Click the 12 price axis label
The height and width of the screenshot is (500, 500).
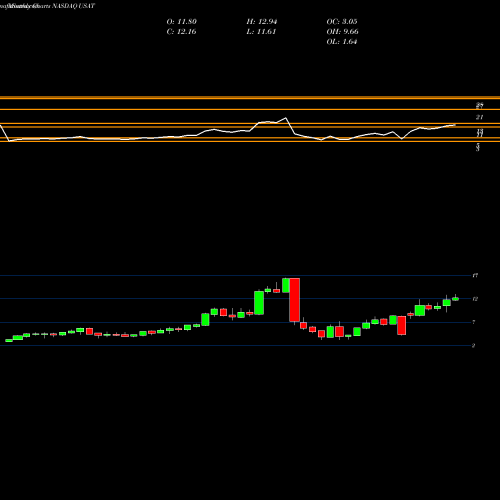click(x=475, y=299)
